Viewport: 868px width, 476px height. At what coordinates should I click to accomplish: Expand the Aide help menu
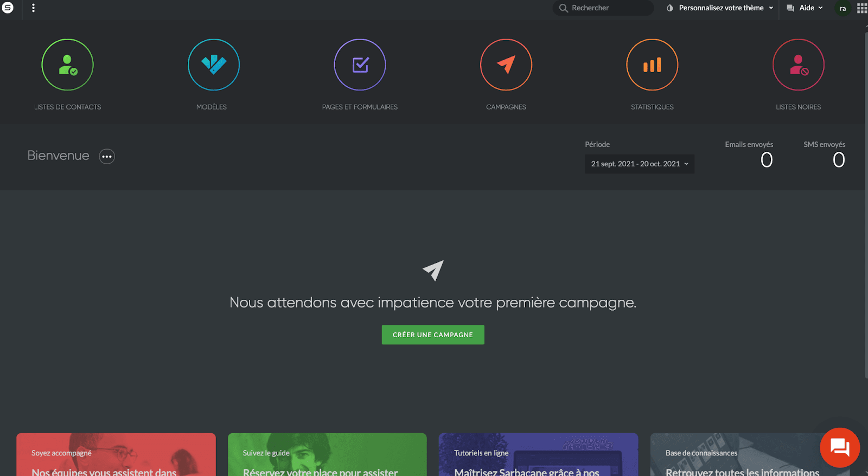click(805, 8)
